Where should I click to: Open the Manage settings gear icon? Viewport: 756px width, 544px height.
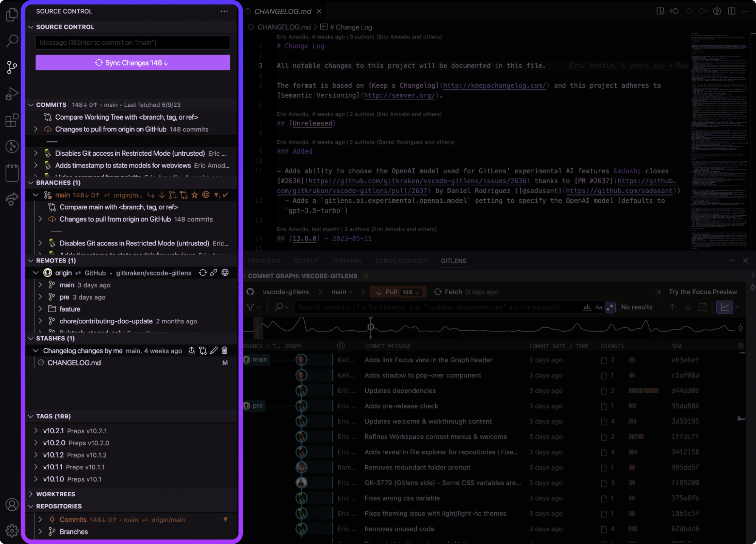click(12, 531)
